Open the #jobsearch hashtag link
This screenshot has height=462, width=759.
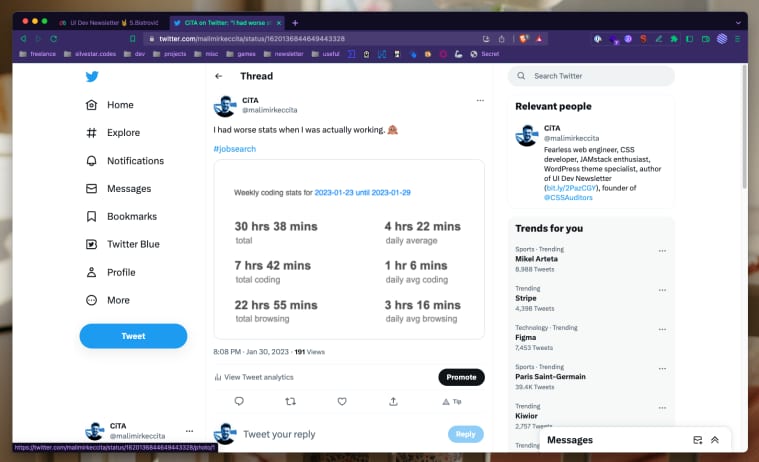coord(235,149)
